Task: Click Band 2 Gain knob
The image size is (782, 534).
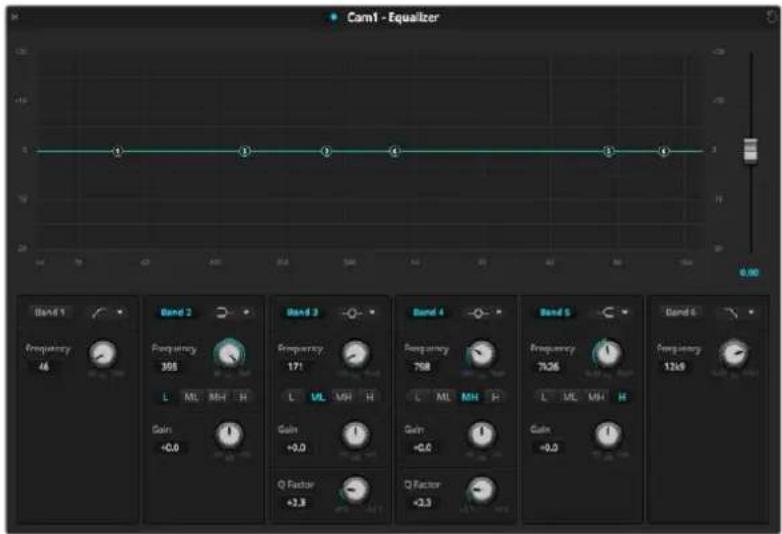Action: (229, 435)
